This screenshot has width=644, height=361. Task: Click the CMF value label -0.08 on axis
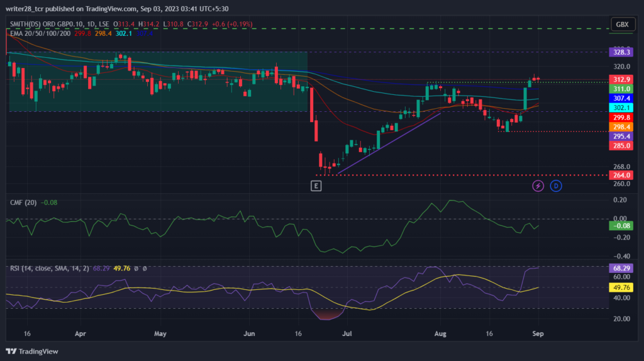(x=621, y=226)
